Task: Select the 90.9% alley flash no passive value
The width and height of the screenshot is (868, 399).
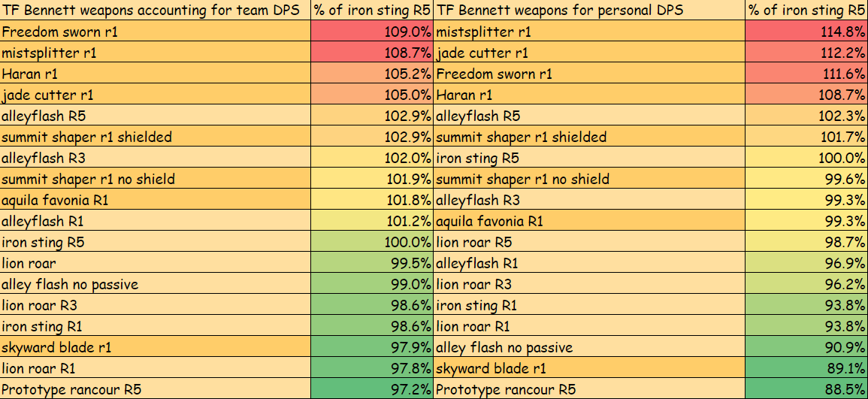Action: click(x=806, y=347)
